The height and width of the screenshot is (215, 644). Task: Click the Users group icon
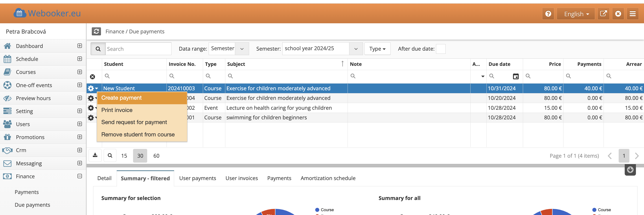(x=7, y=124)
